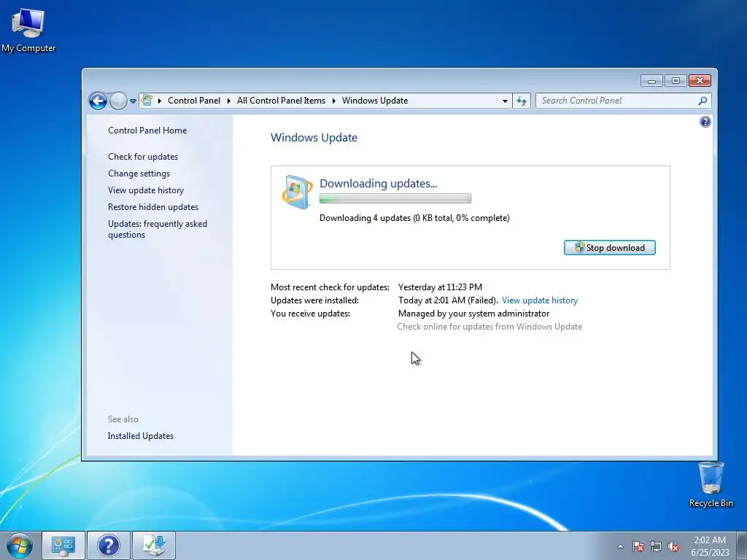The height and width of the screenshot is (560, 747).
Task: Open volume muted tray icon
Action: 673,546
